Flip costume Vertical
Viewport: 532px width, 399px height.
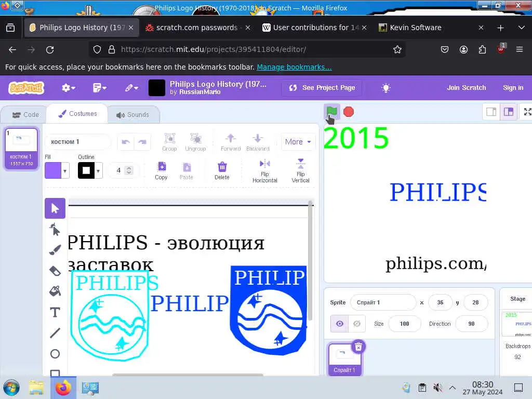point(301,170)
